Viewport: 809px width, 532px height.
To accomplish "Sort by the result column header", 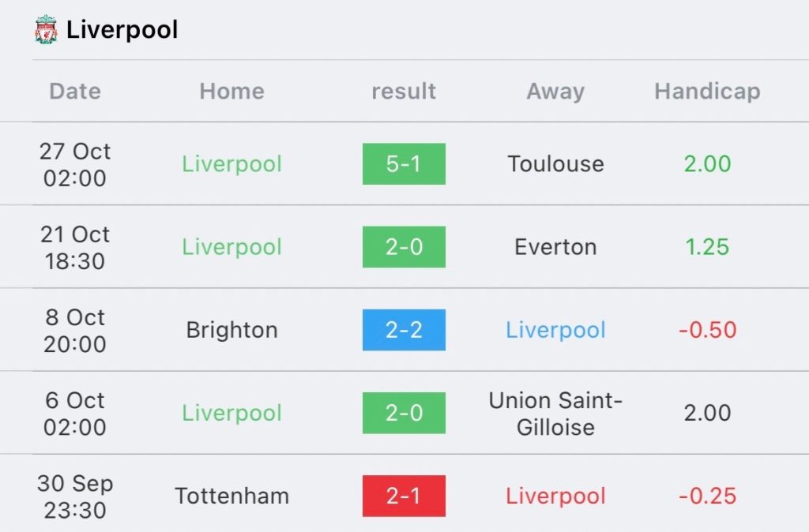I will pyautogui.click(x=404, y=92).
